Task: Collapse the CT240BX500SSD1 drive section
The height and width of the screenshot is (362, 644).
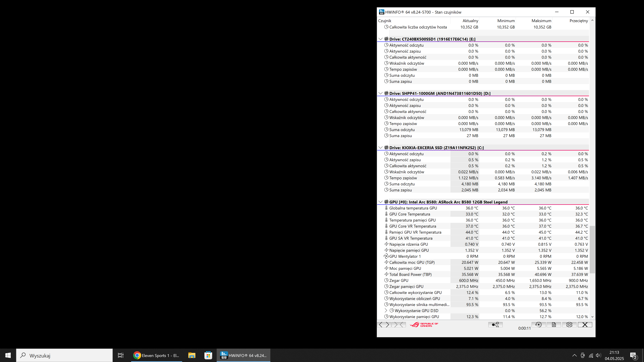Action: point(380,39)
